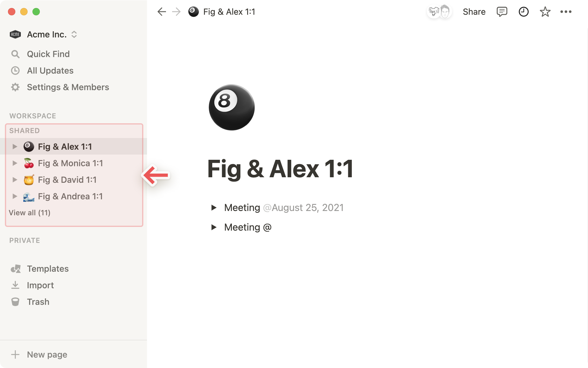This screenshot has height=368, width=588.
Task: Select Fig & Monica 1:1 in sidebar
Action: 71,163
